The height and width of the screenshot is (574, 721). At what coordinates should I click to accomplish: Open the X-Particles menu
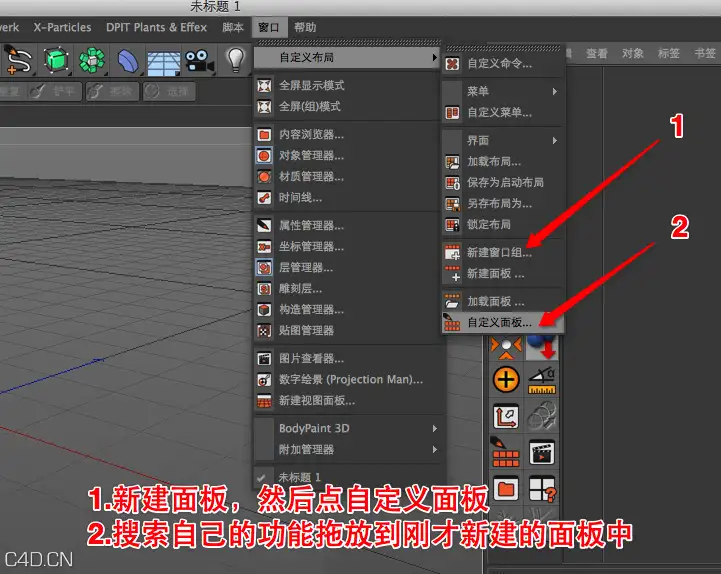pyautogui.click(x=62, y=28)
